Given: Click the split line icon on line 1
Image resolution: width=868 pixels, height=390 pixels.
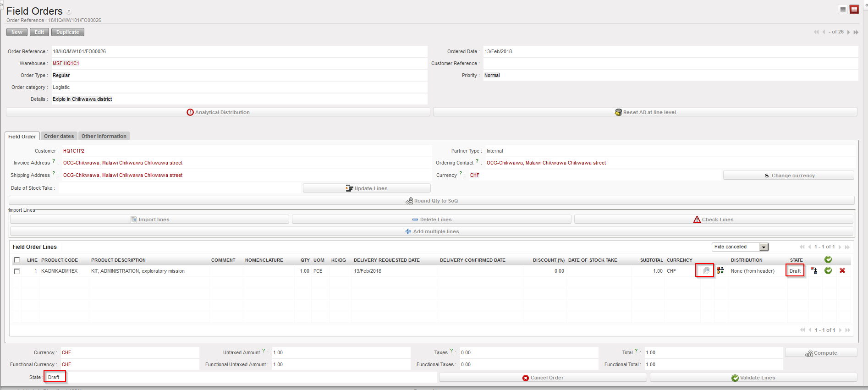Looking at the screenshot, I should pos(814,271).
